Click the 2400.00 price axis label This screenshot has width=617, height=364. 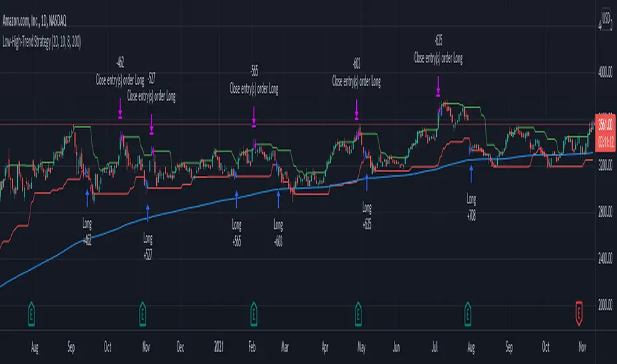pyautogui.click(x=605, y=259)
